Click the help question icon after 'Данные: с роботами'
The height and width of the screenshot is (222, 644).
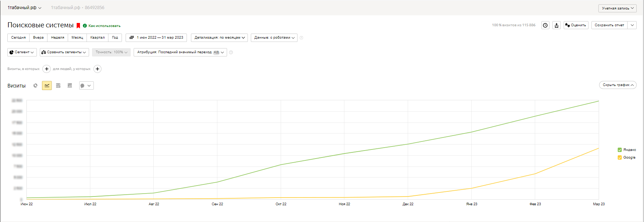(x=301, y=38)
